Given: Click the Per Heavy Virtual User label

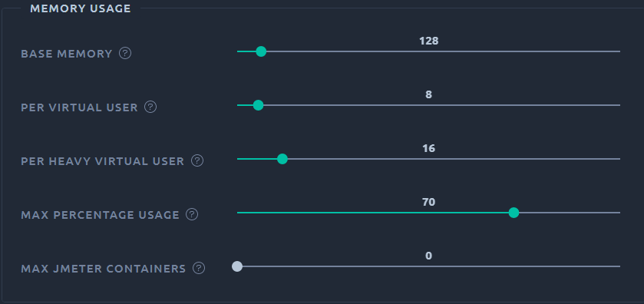Looking at the screenshot, I should [x=103, y=161].
